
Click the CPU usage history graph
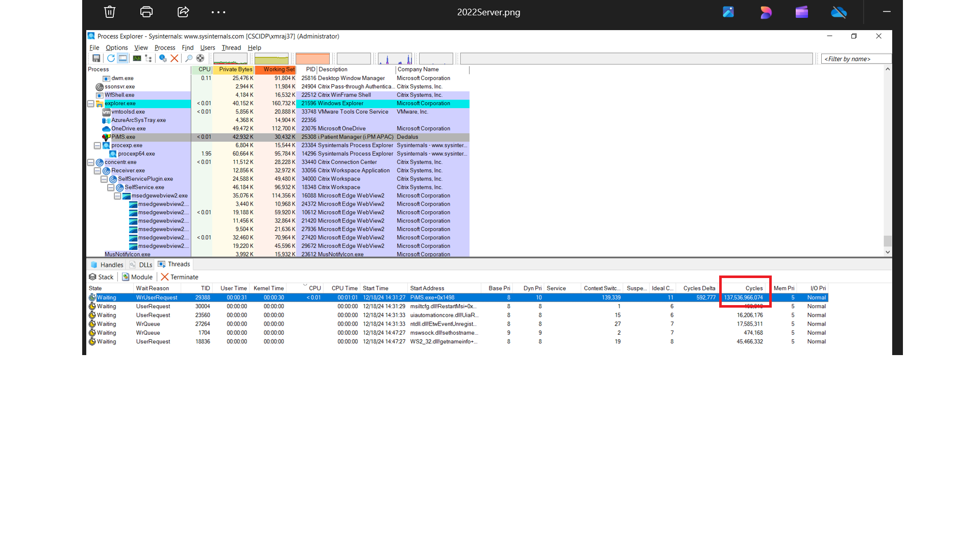[x=230, y=59]
